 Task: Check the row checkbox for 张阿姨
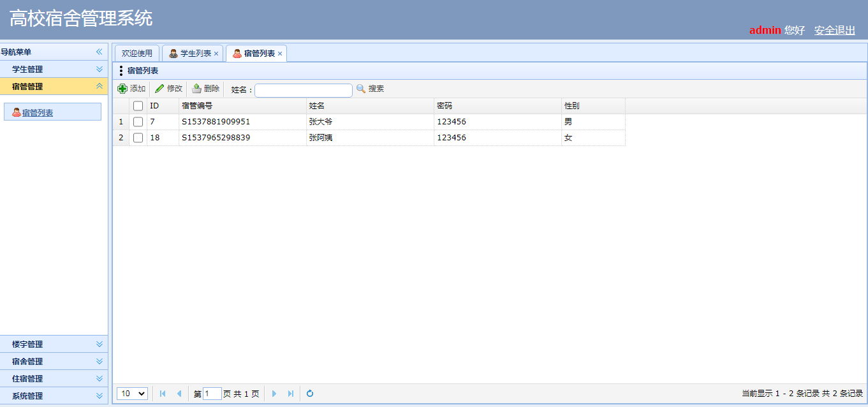(x=138, y=138)
